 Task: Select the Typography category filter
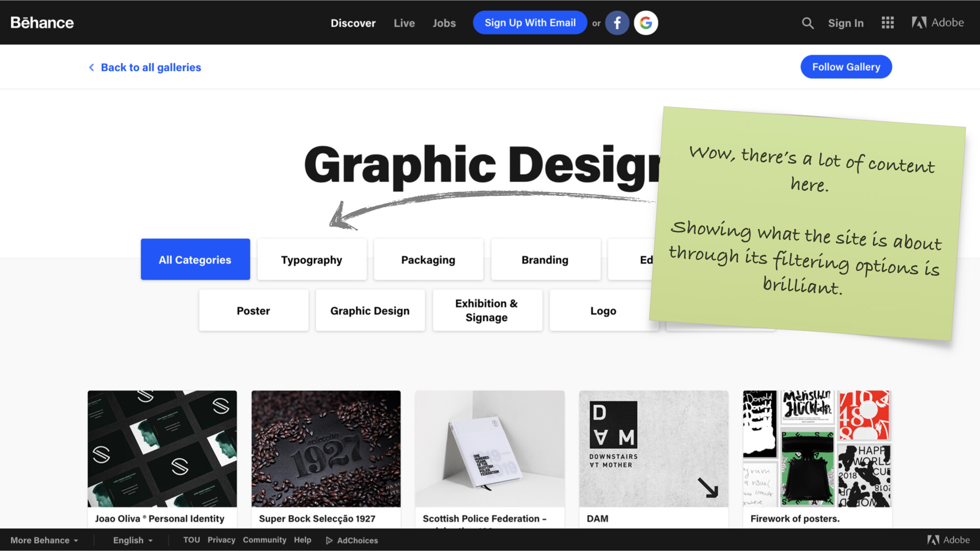pos(311,260)
